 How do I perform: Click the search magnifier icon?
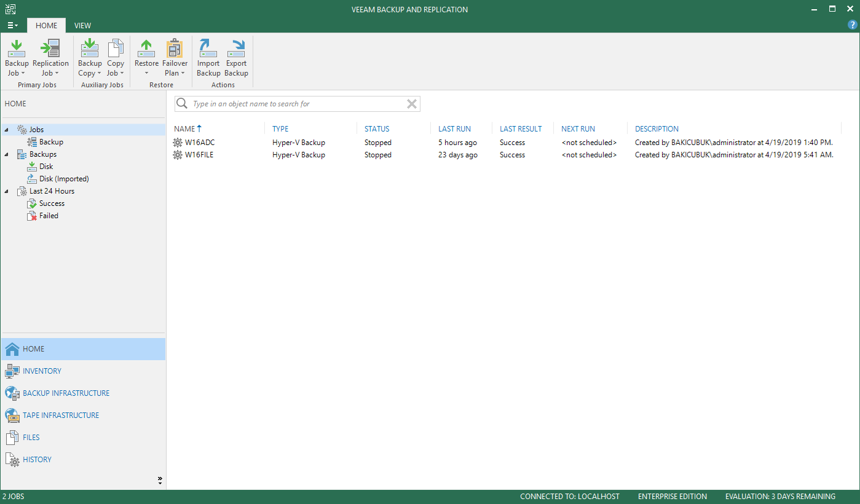pos(182,104)
